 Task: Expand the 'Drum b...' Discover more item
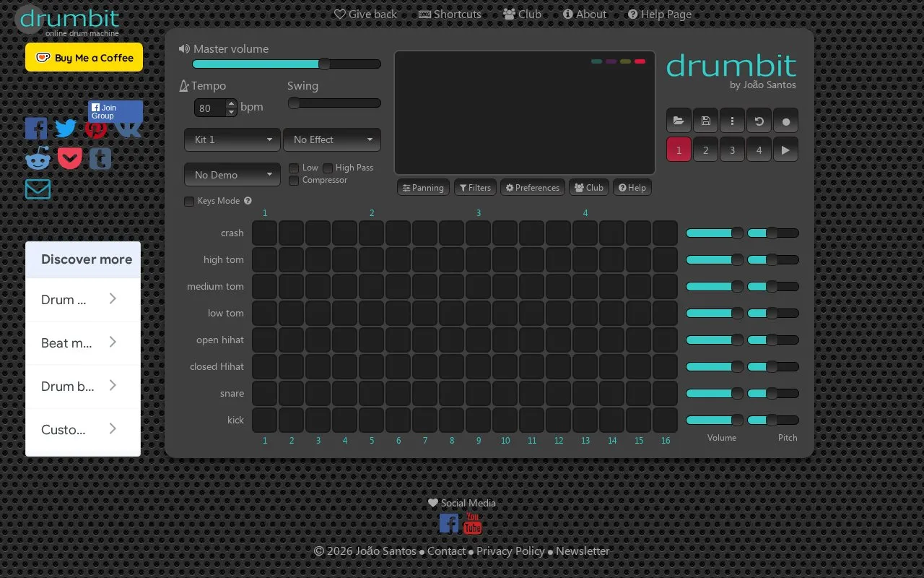[x=83, y=386]
